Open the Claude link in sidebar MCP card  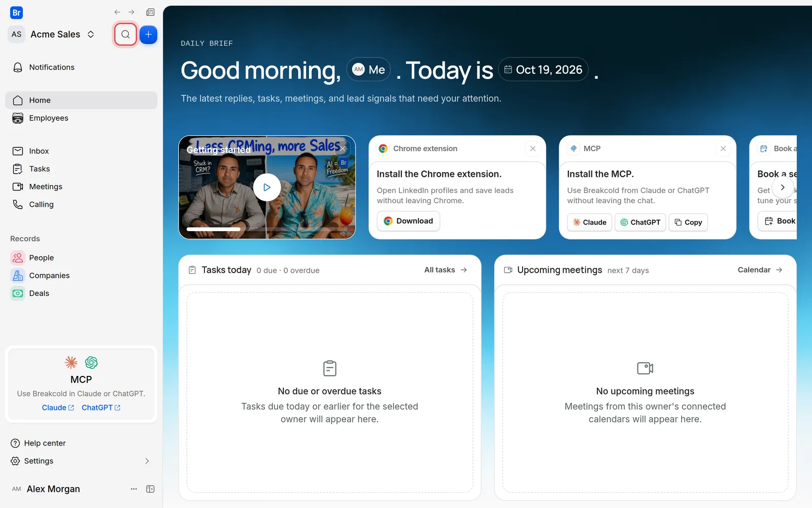pos(58,407)
